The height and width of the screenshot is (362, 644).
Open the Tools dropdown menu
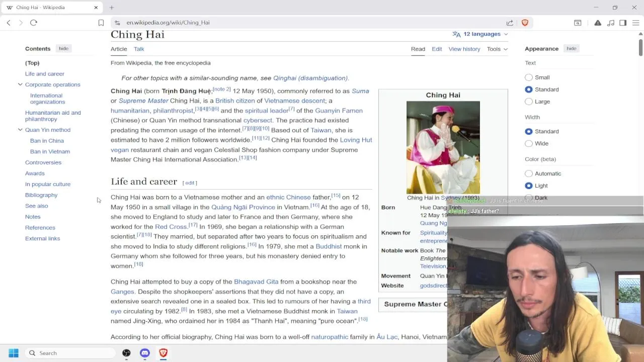(497, 49)
